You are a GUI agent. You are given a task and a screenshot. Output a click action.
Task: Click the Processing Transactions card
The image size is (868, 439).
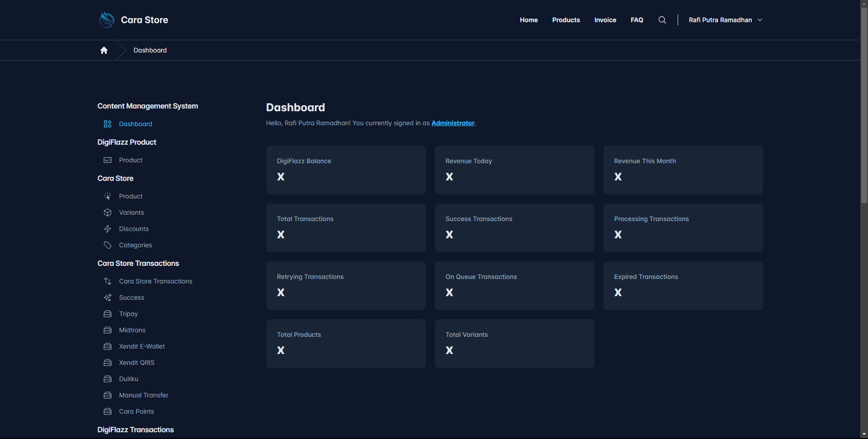click(x=683, y=228)
